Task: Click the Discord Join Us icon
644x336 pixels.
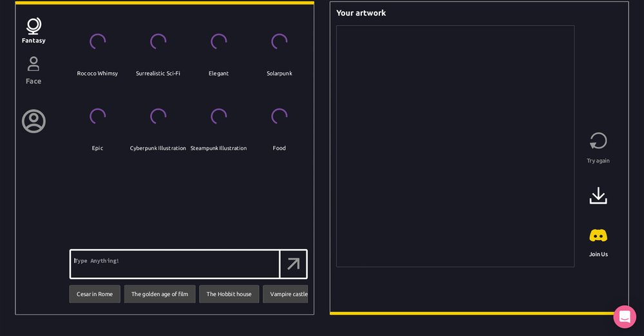Action: coord(598,236)
